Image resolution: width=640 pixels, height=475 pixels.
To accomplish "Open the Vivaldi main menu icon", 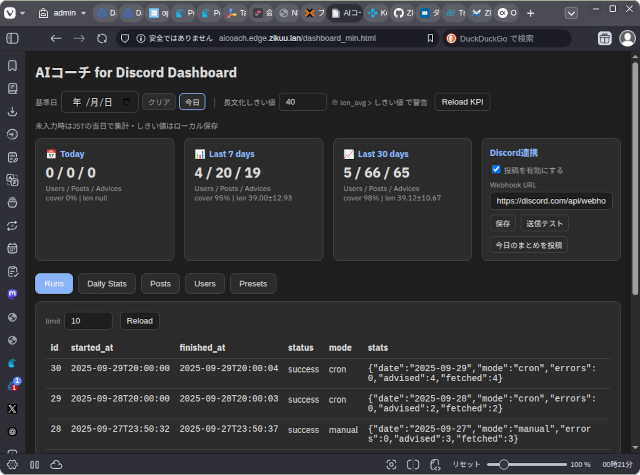I will tap(13, 14).
